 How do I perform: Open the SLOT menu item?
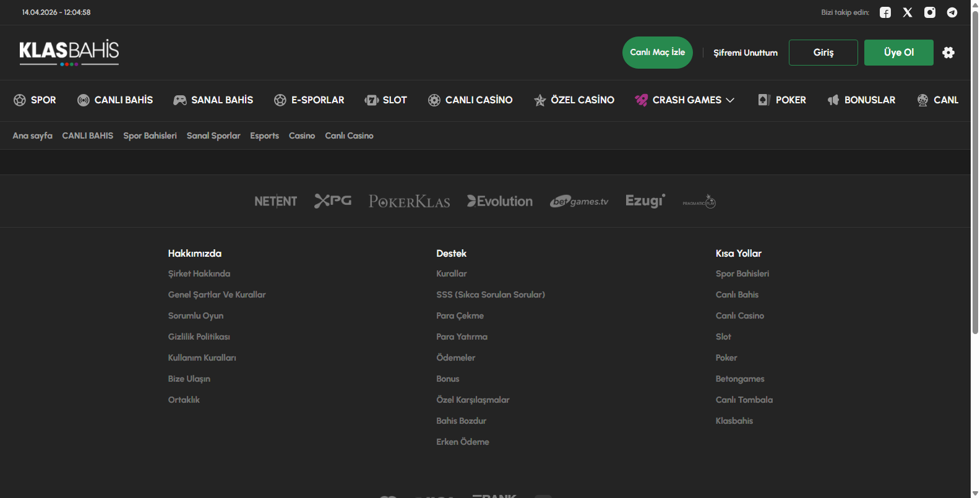(386, 100)
